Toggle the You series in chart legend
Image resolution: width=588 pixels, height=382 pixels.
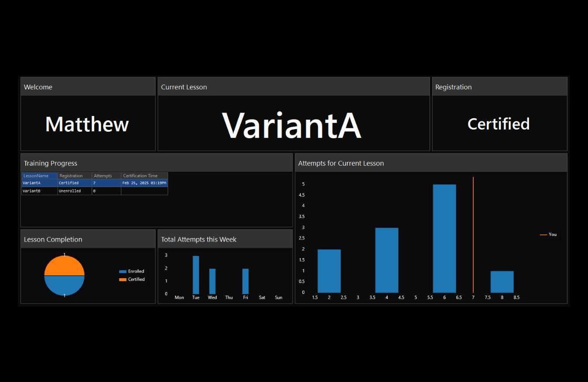[549, 235]
